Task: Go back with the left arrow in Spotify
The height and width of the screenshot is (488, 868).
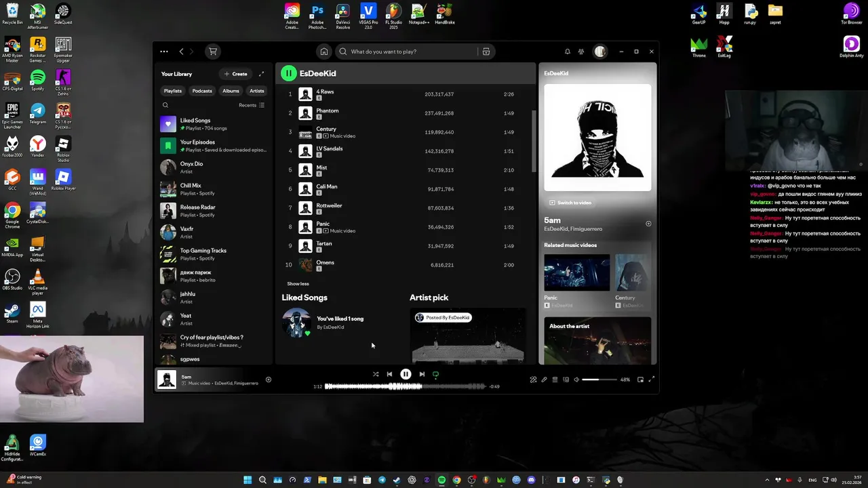Action: [181, 52]
